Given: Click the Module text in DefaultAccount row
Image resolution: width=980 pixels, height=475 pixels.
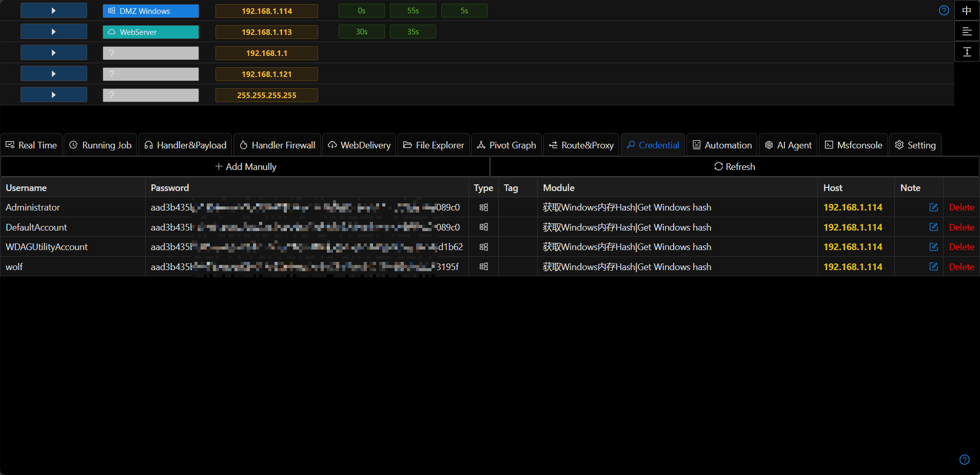Looking at the screenshot, I should point(627,227).
